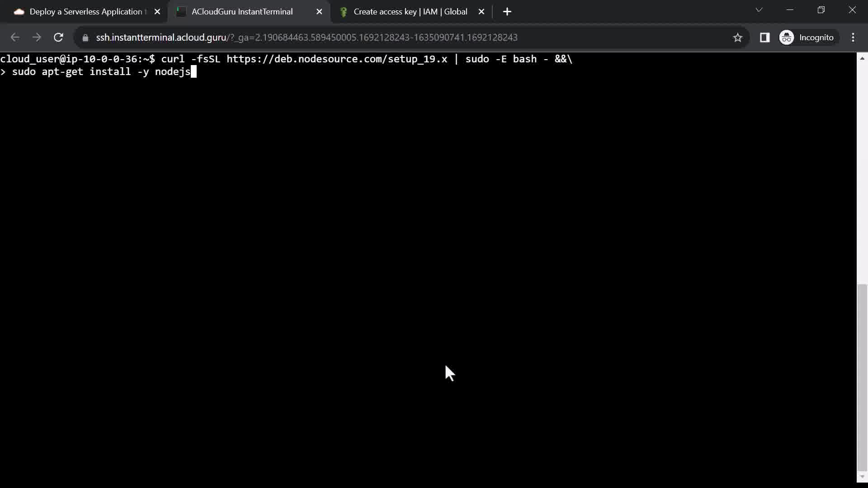Select the ACloudGuru InstantTerminal tab

pyautogui.click(x=242, y=12)
